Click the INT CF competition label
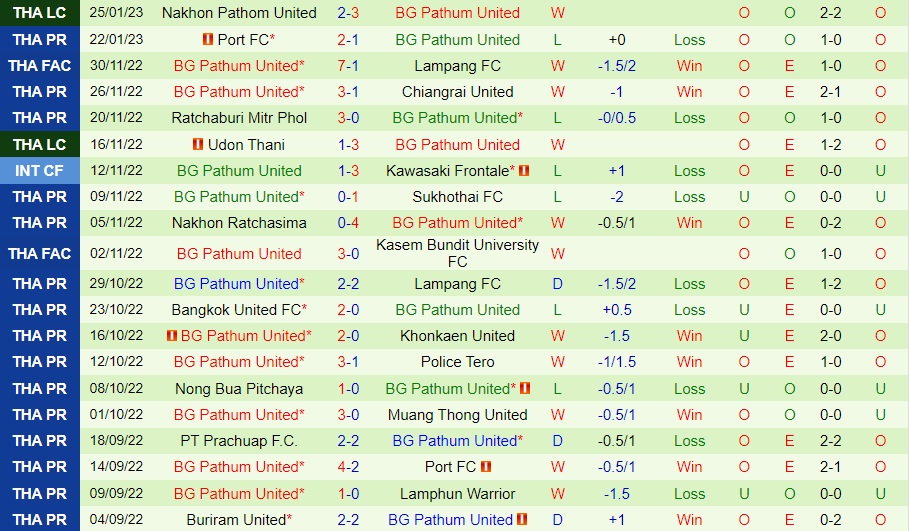909x531 pixels. pos(40,171)
